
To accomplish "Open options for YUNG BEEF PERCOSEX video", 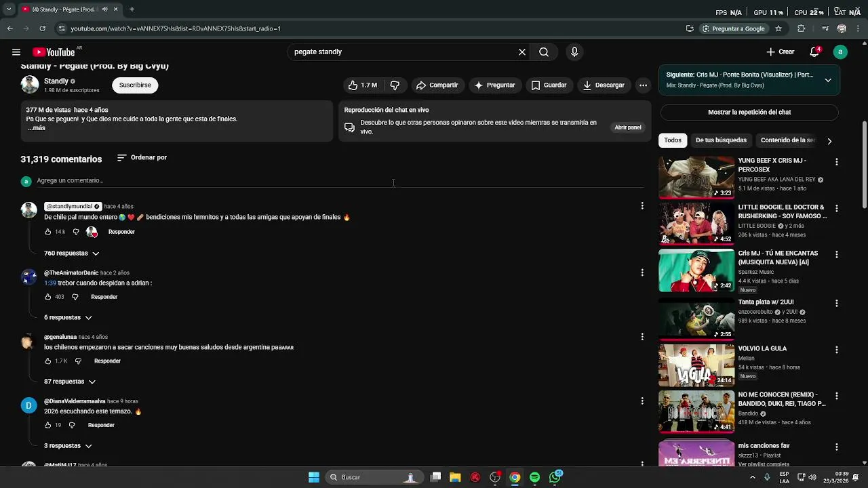I will click(x=837, y=162).
